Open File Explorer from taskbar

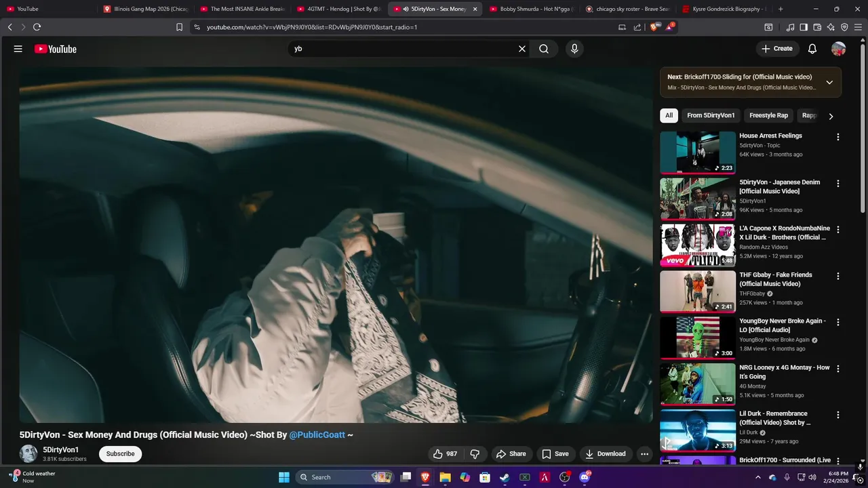click(445, 477)
